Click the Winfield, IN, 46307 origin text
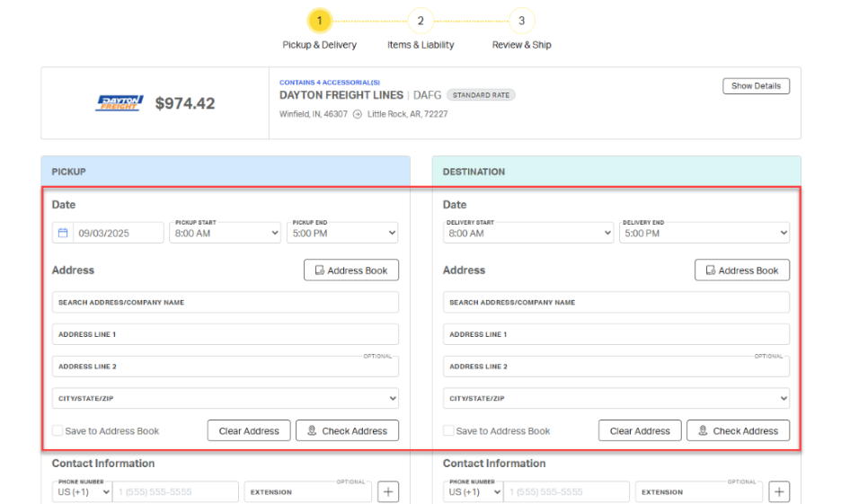The height and width of the screenshot is (504, 841). (x=314, y=114)
